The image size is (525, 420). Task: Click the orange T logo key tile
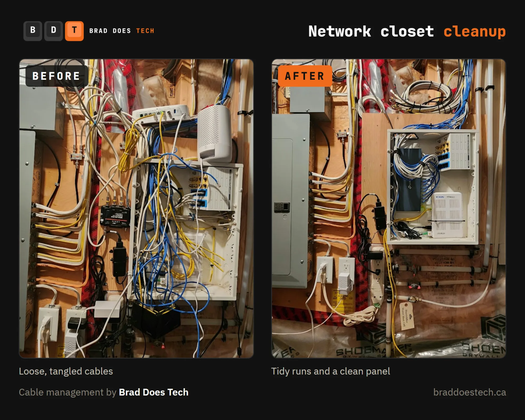point(74,31)
